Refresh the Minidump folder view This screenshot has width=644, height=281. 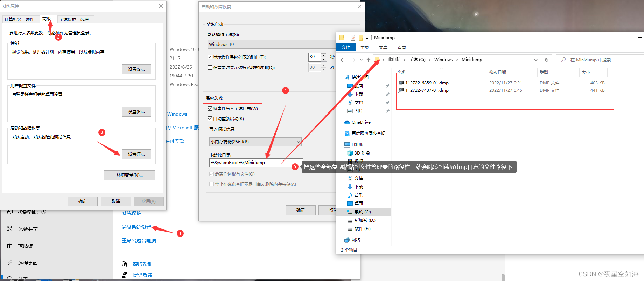tap(546, 60)
